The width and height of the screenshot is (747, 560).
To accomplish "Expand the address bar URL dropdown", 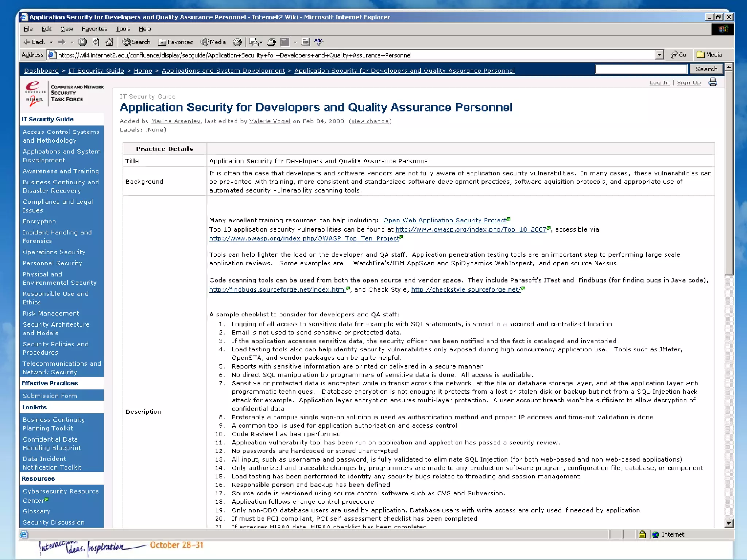I will 659,55.
